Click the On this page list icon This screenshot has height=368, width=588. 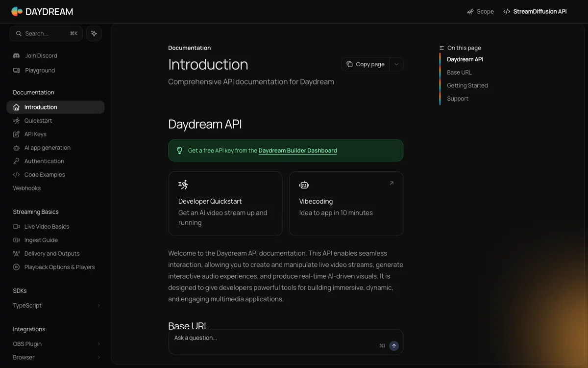tap(442, 48)
